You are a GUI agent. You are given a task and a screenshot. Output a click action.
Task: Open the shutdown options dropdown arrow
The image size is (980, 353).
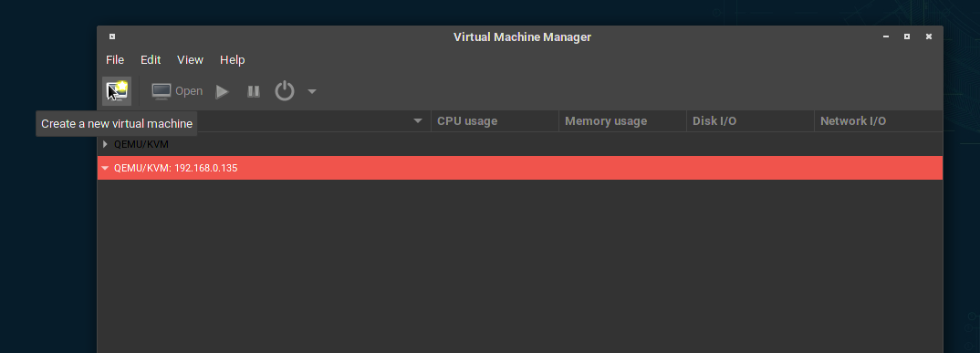312,92
